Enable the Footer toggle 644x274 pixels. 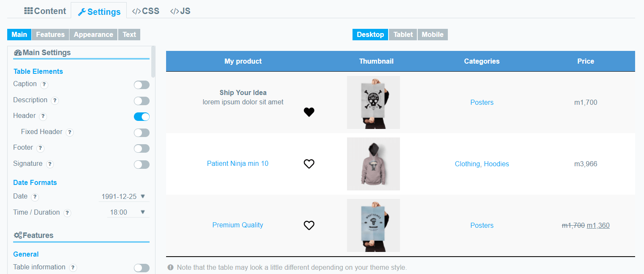(x=142, y=148)
